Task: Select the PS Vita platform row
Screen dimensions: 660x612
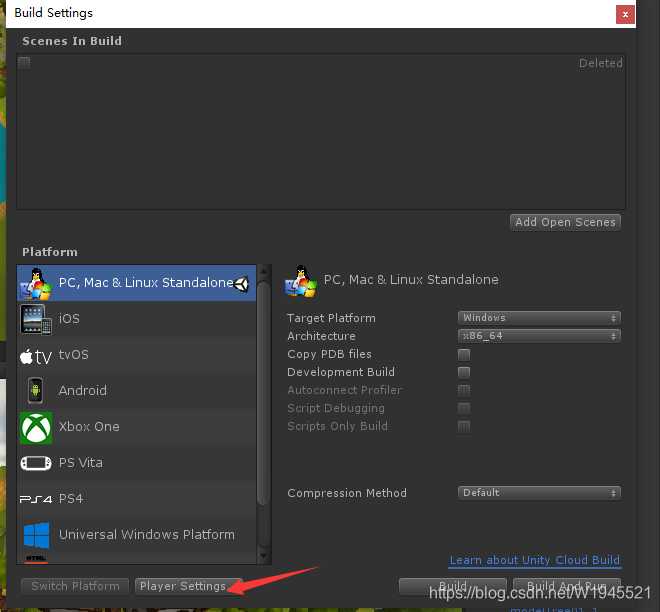Action: 136,463
